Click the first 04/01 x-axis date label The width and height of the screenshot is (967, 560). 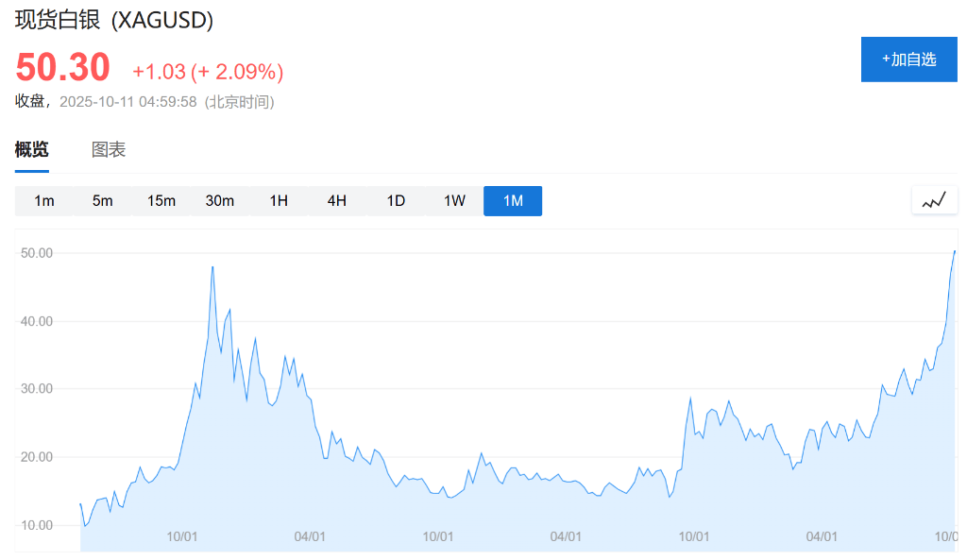(x=310, y=536)
